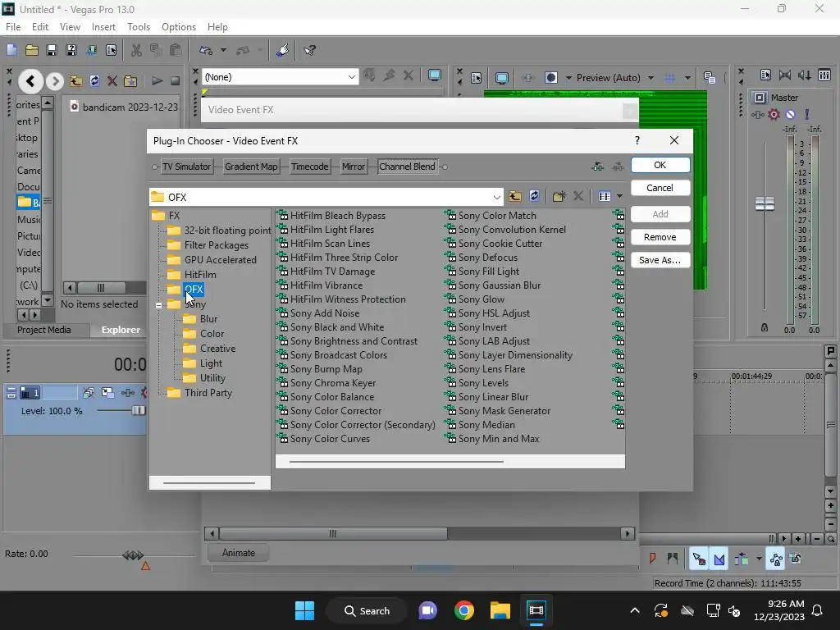The height and width of the screenshot is (630, 840).
Task: Go forward in Explorer with forward arrow
Action: tap(54, 81)
